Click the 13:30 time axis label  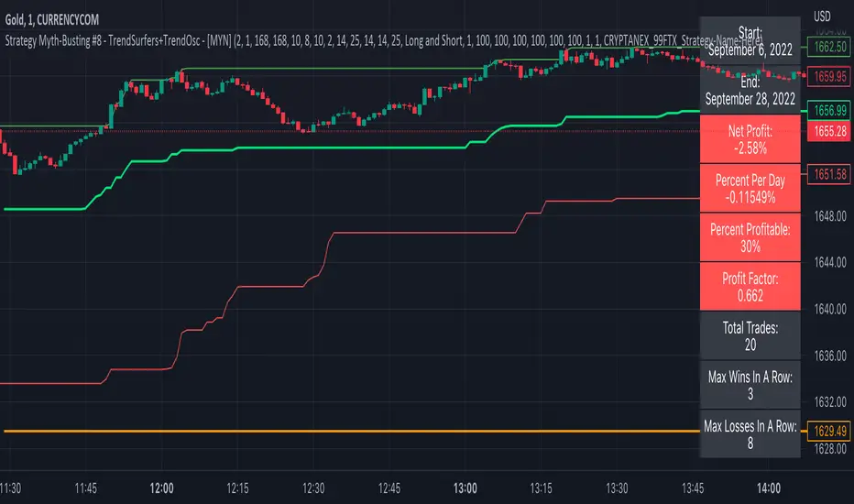click(617, 488)
